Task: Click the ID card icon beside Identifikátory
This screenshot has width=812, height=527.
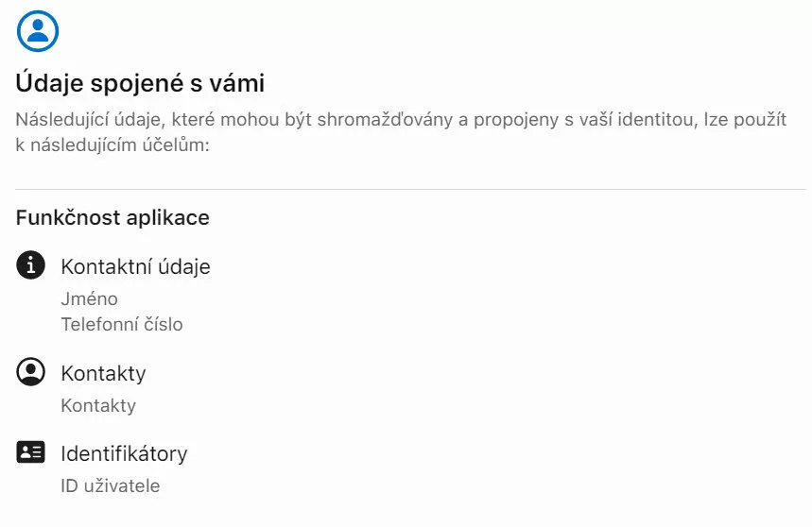Action: coord(30,452)
